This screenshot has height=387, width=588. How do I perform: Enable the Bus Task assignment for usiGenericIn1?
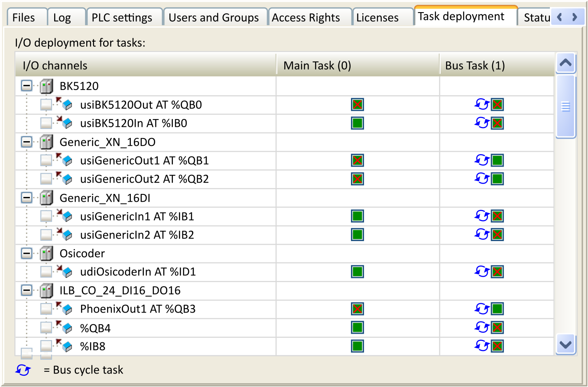(x=497, y=216)
